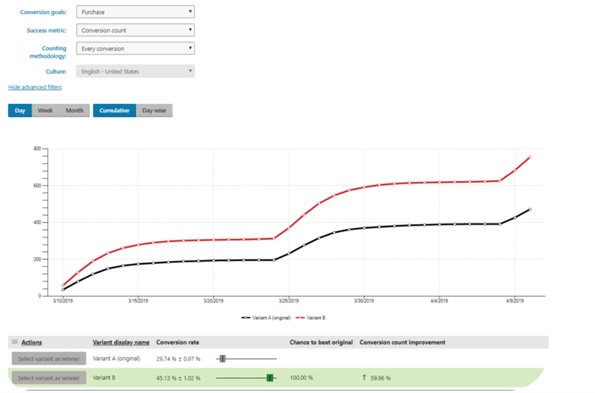The height and width of the screenshot is (393, 595).
Task: Switch the graph to Week view
Action: click(x=45, y=110)
